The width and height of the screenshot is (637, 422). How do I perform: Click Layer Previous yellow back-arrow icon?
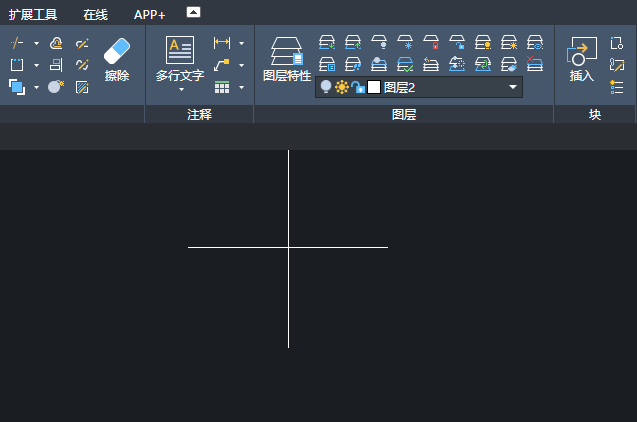tap(431, 64)
